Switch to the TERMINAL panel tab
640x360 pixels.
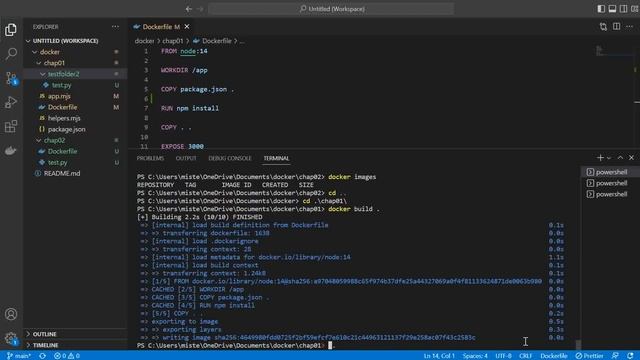pyautogui.click(x=276, y=158)
